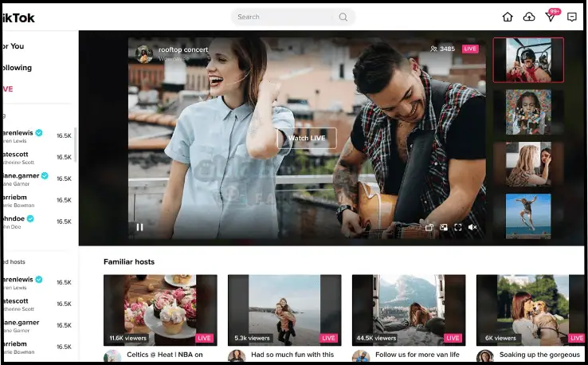Pause the rooftop concert live video

coord(140,227)
